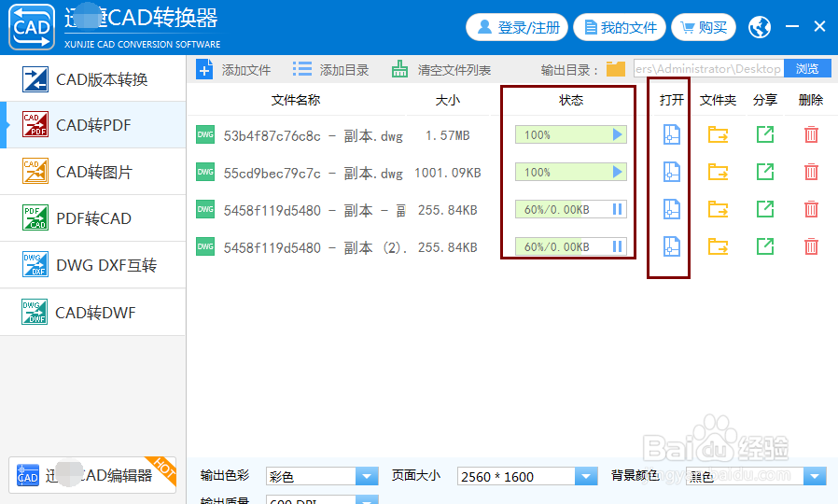The width and height of the screenshot is (838, 504).
Task: Share the 55cd9bec79c7c file
Action: (765, 172)
